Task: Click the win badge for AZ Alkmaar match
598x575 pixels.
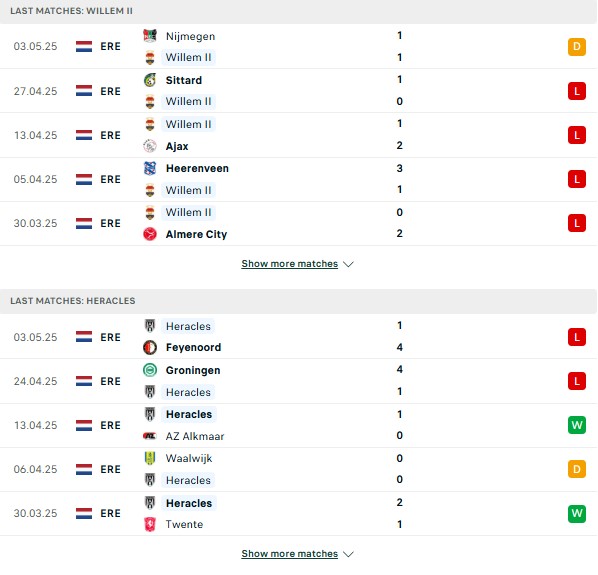Action: point(577,425)
